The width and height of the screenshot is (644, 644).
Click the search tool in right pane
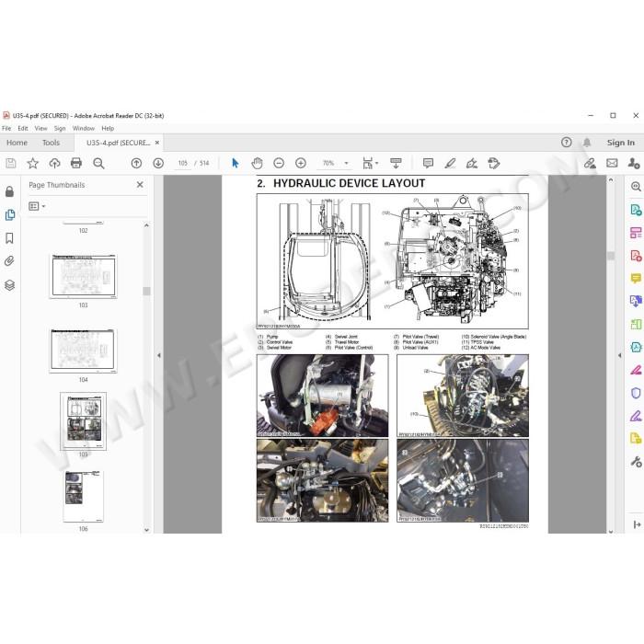(x=636, y=187)
